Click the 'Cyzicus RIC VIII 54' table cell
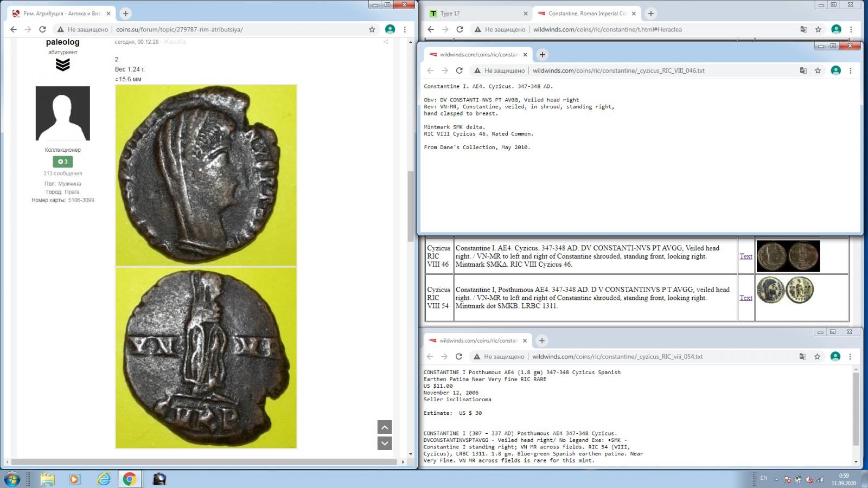Image resolution: width=868 pixels, height=488 pixels. point(438,298)
